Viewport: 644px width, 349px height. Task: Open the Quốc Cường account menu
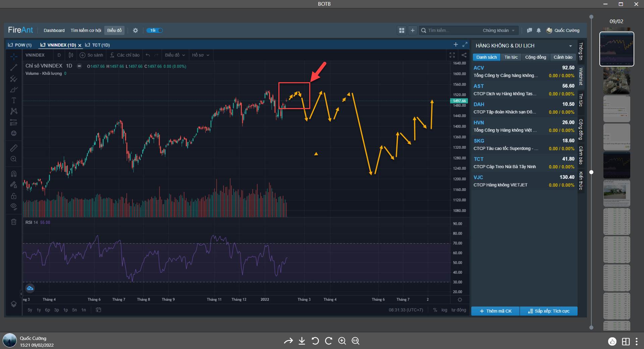pyautogui.click(x=563, y=30)
